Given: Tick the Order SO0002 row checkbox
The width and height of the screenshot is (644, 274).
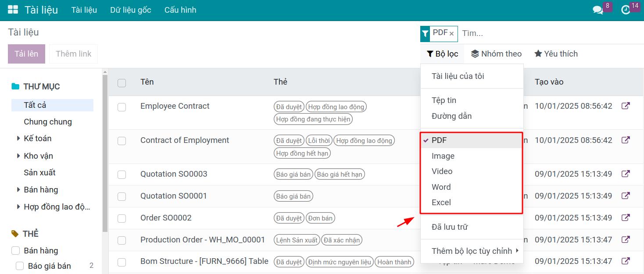Looking at the screenshot, I should point(122,218).
